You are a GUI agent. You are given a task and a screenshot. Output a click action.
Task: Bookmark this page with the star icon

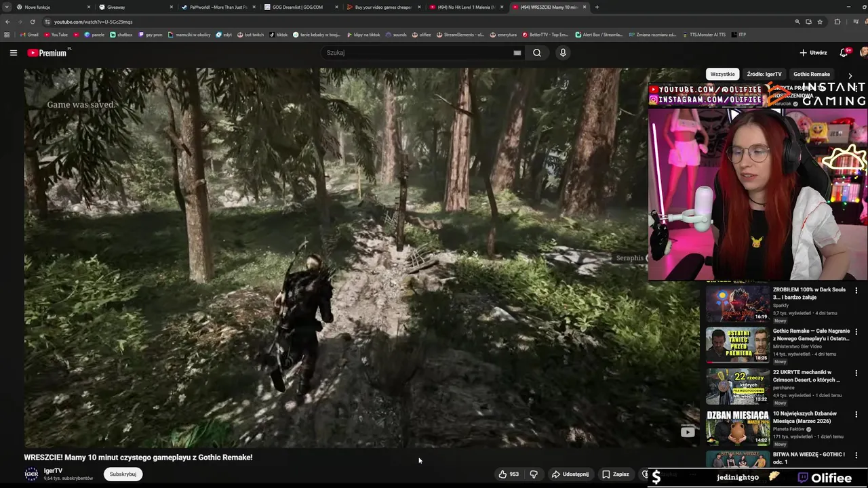tap(820, 22)
